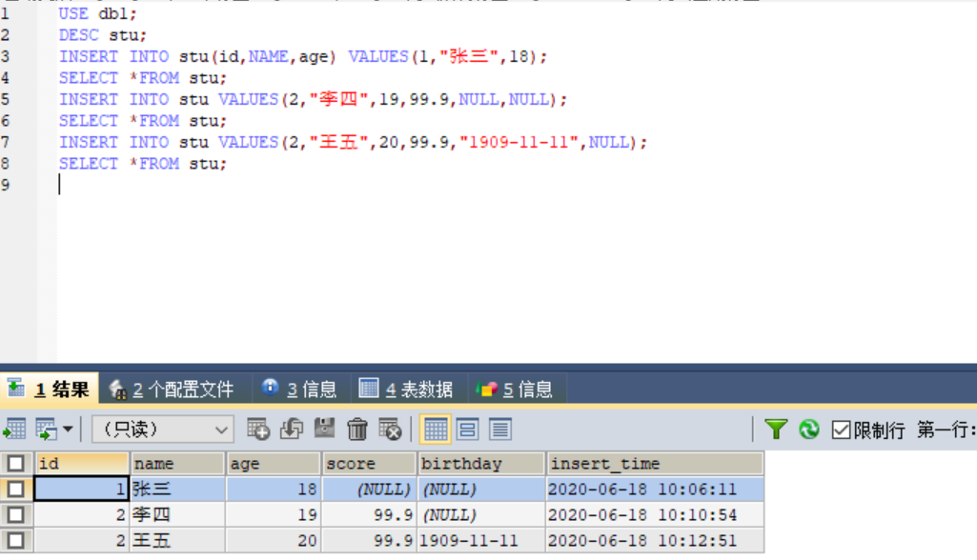The height and width of the screenshot is (560, 977).
Task: Select the age cell showing 19
Action: click(x=274, y=514)
